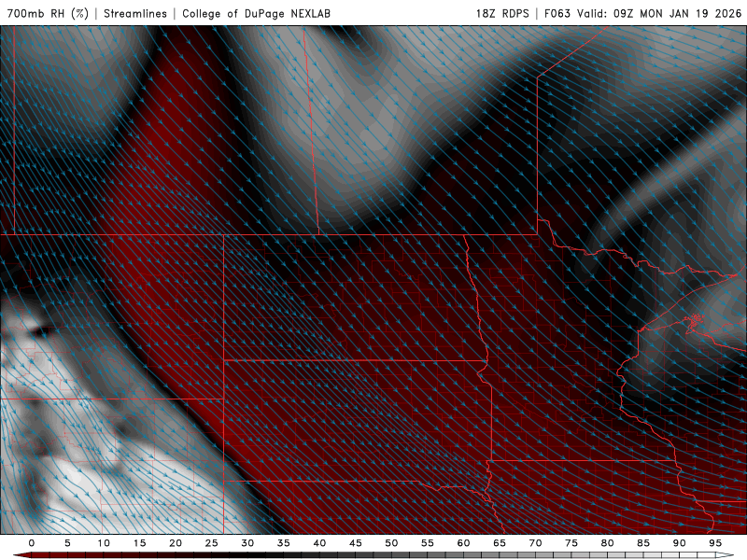The height and width of the screenshot is (560, 747).
Task: Click the colorbar value label 55
Action: (428, 543)
